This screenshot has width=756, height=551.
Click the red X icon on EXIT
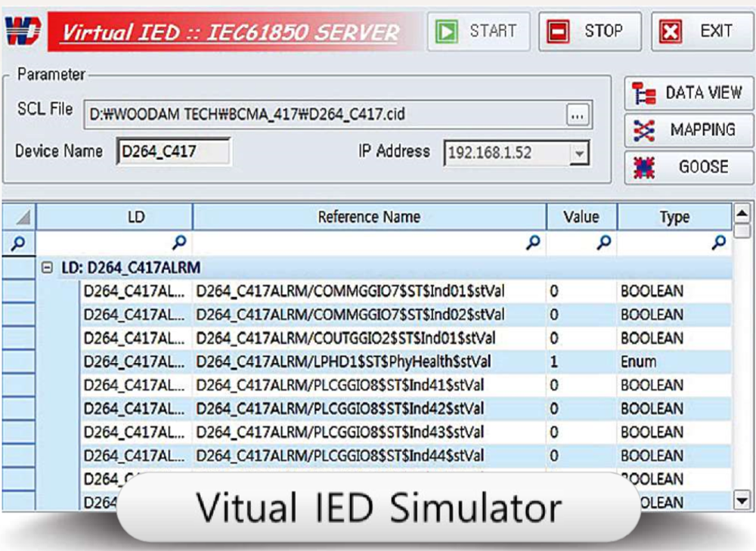tap(671, 32)
